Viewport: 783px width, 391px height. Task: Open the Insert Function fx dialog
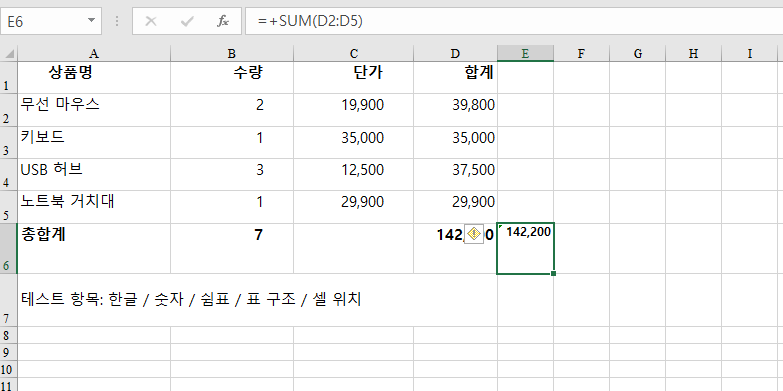(x=223, y=21)
